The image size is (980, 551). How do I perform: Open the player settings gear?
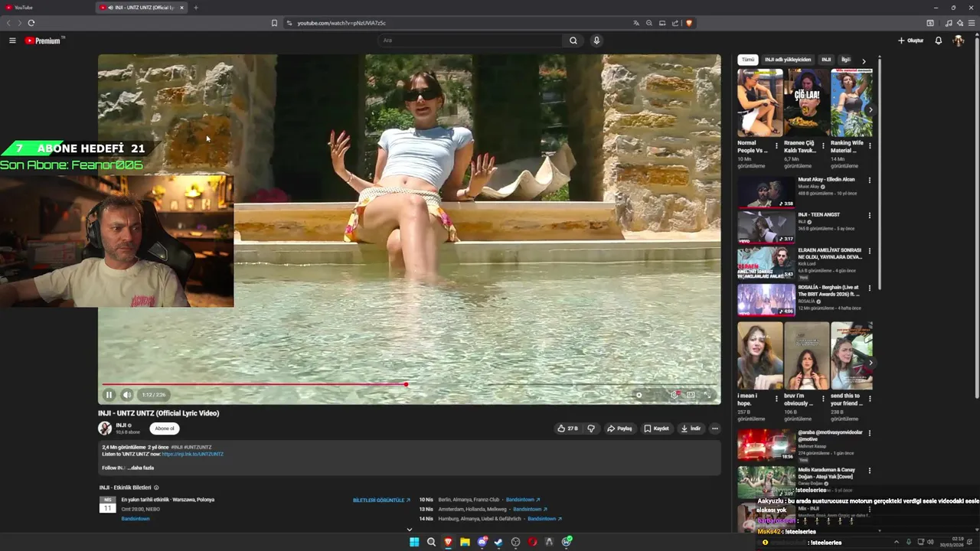point(674,395)
